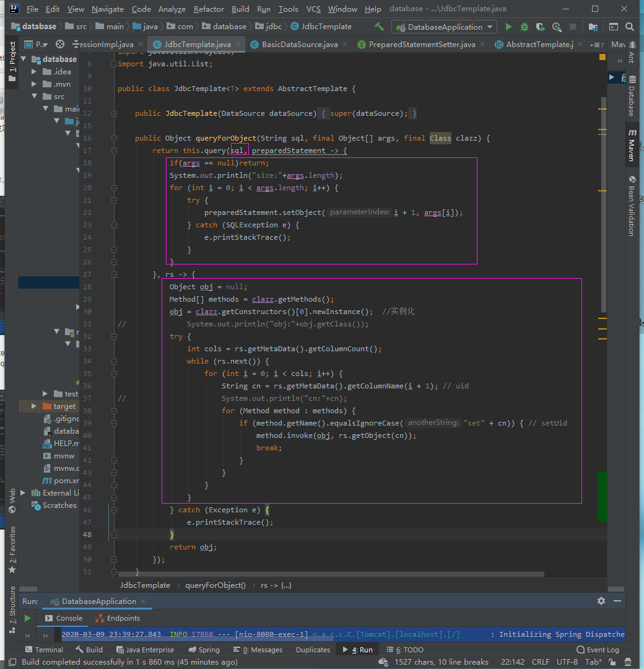This screenshot has height=669, width=644.
Task: Show the hidden editor tabs list
Action: [597, 45]
